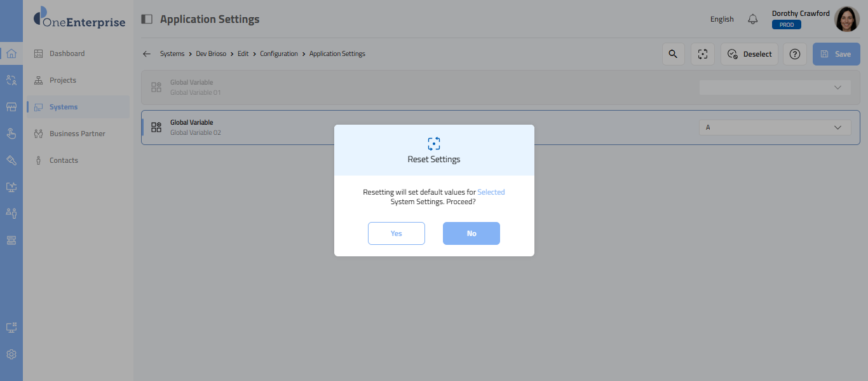Click the search magnifier icon
868x381 pixels.
point(673,54)
